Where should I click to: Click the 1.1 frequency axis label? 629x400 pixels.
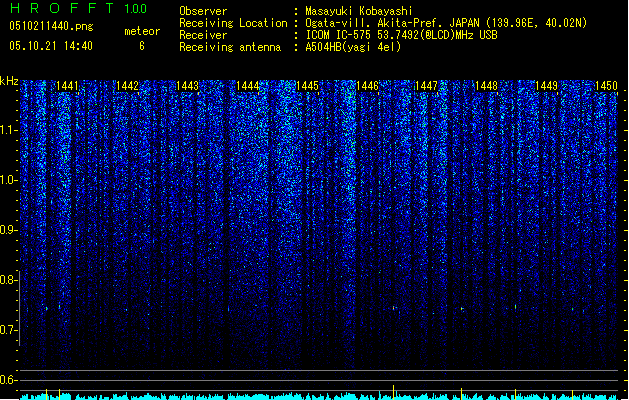[8, 130]
